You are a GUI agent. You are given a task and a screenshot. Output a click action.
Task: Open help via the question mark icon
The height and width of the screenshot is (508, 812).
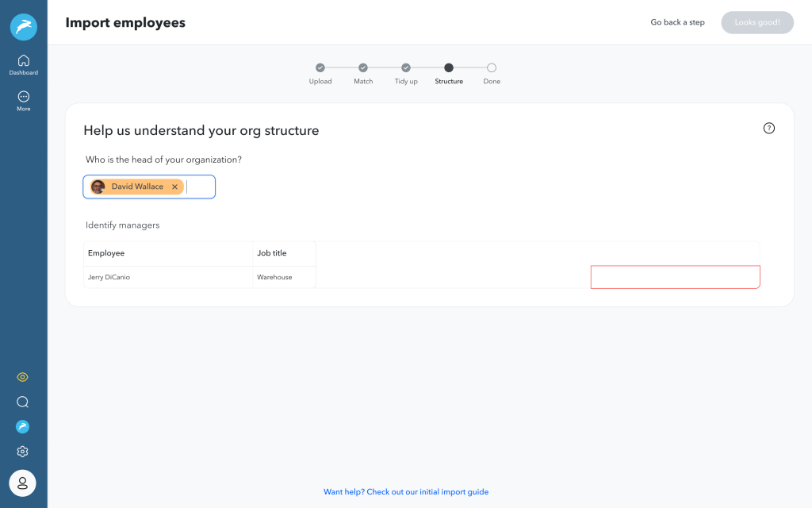(768, 128)
